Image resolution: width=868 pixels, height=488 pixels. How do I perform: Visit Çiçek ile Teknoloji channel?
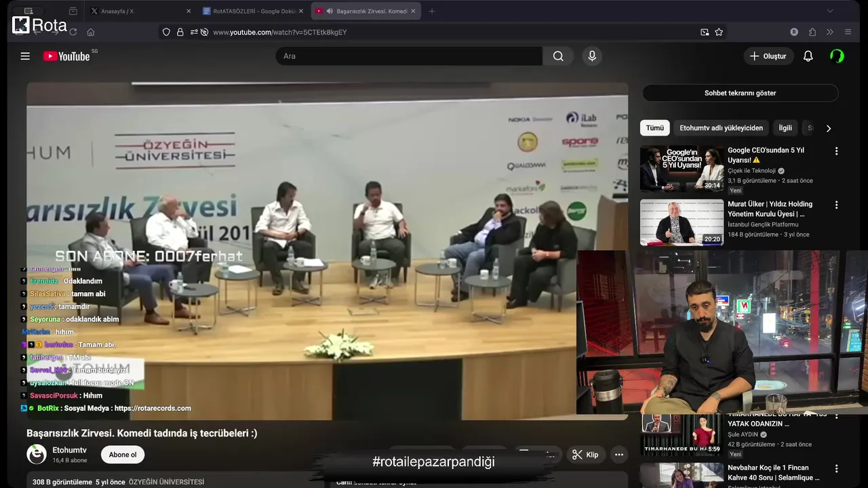click(751, 171)
